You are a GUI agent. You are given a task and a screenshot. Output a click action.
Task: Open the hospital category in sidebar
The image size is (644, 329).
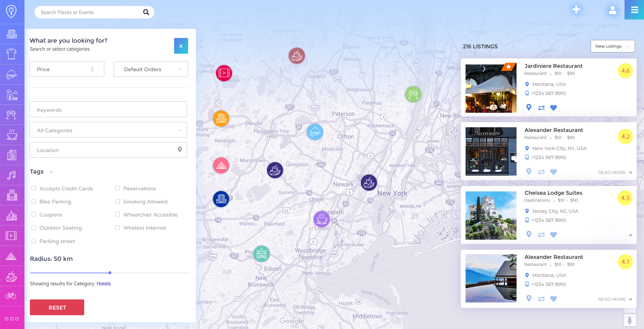point(12,195)
